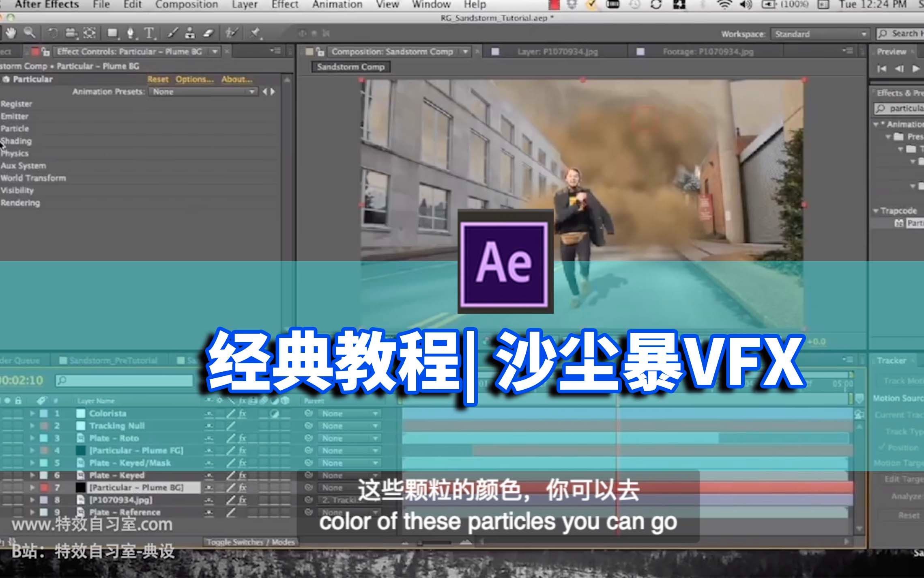
Task: Select the Pen tool
Action: coord(131,33)
